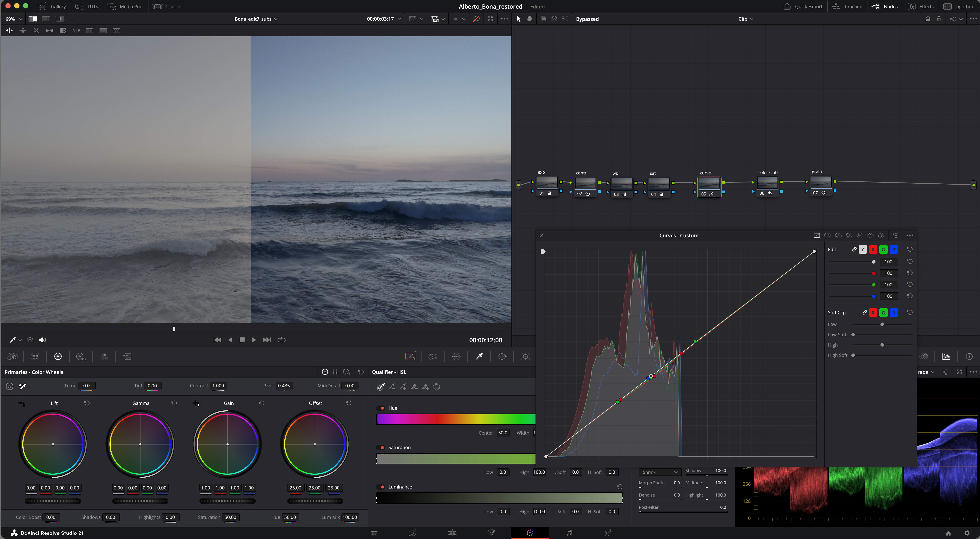The width and height of the screenshot is (980, 539).
Task: Toggle the Y luminance curve channel
Action: click(x=863, y=250)
